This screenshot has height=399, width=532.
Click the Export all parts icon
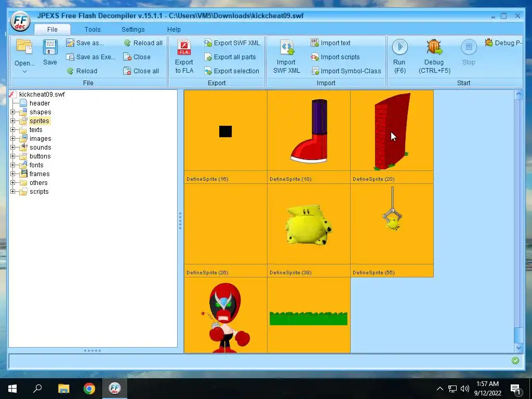point(208,57)
